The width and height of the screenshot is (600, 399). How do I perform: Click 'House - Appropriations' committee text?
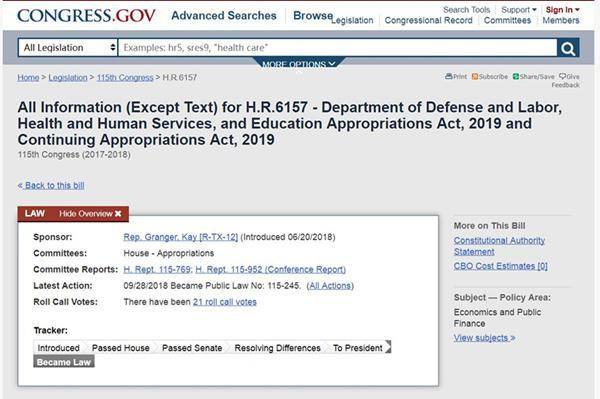[x=169, y=253]
